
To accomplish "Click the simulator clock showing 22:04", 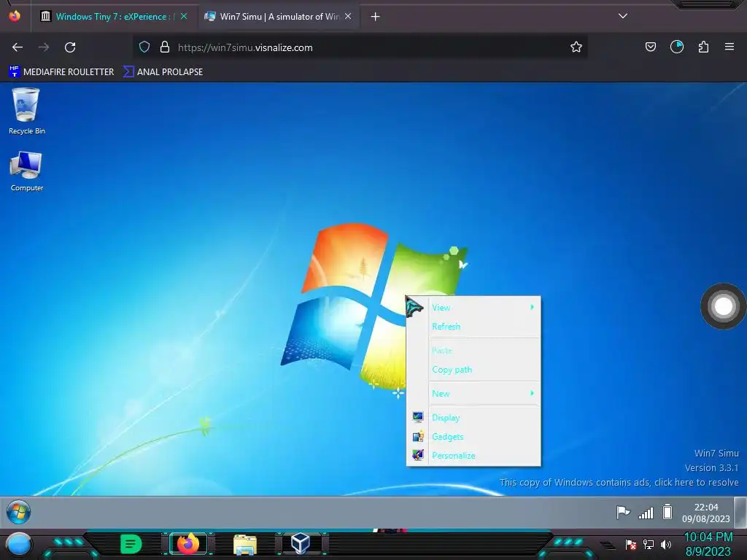I will pyautogui.click(x=706, y=513).
